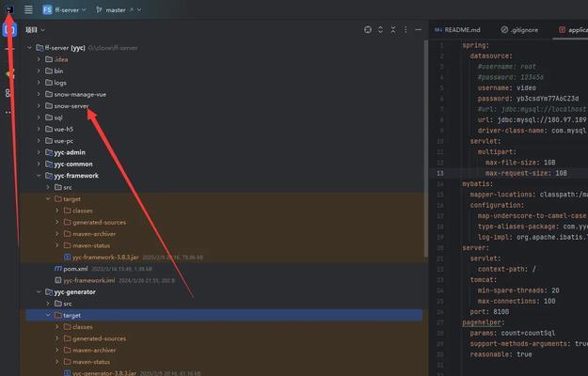
Task: Switch to the .gitignore tab
Action: point(522,30)
